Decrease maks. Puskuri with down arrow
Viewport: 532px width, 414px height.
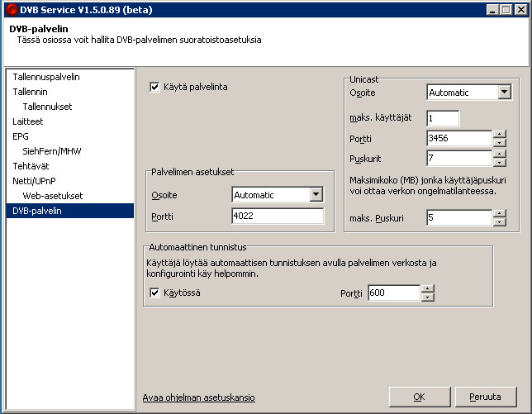click(500, 222)
